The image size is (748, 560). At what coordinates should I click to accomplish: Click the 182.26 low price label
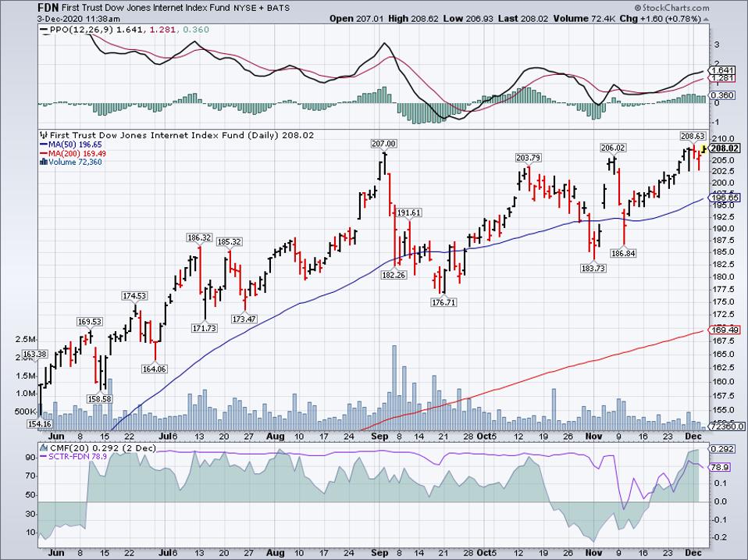394,275
